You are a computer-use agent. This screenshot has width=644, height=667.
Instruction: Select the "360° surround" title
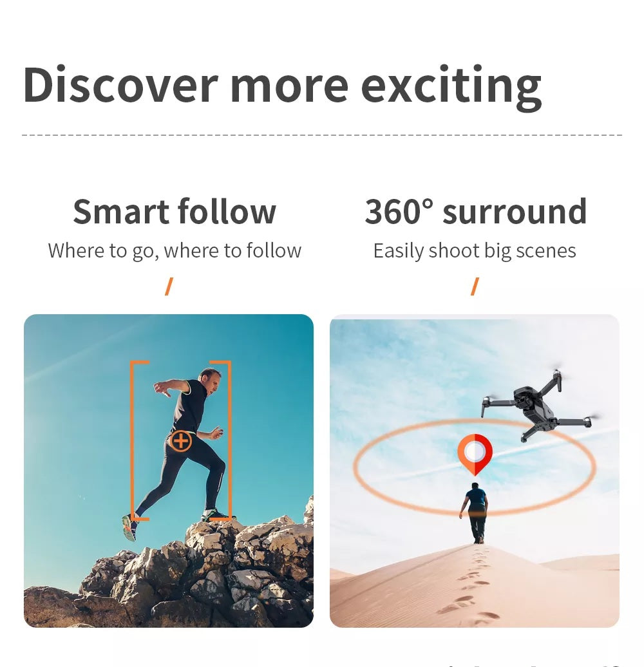pos(475,211)
